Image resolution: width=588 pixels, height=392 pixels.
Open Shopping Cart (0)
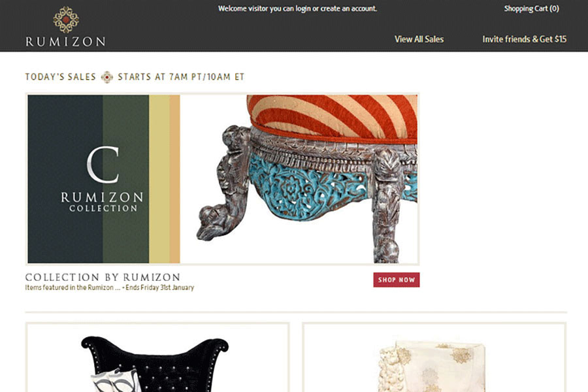[531, 8]
